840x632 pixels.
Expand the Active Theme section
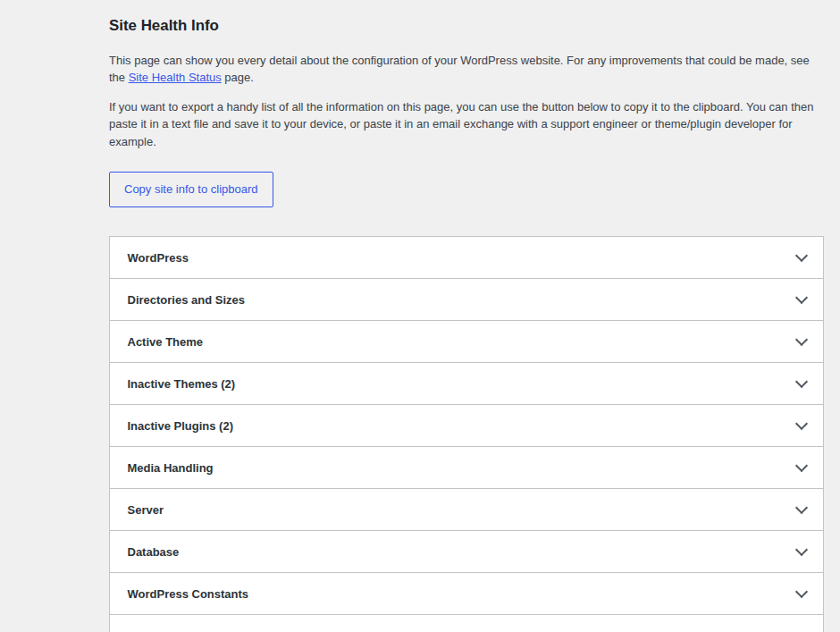click(466, 342)
